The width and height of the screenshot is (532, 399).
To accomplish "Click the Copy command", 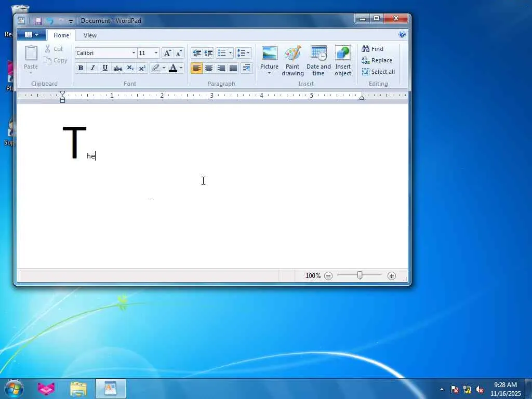I will pyautogui.click(x=55, y=60).
